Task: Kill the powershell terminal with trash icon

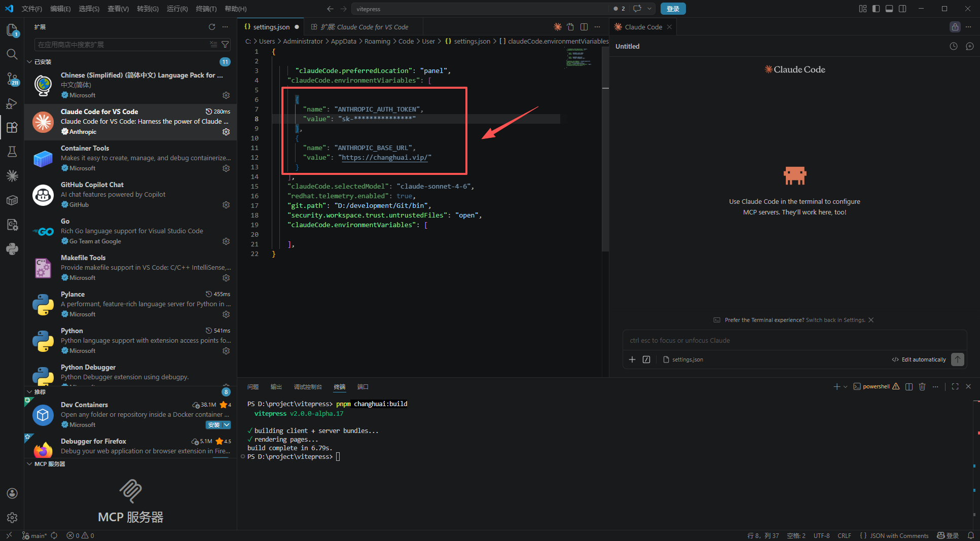Action: coord(922,386)
